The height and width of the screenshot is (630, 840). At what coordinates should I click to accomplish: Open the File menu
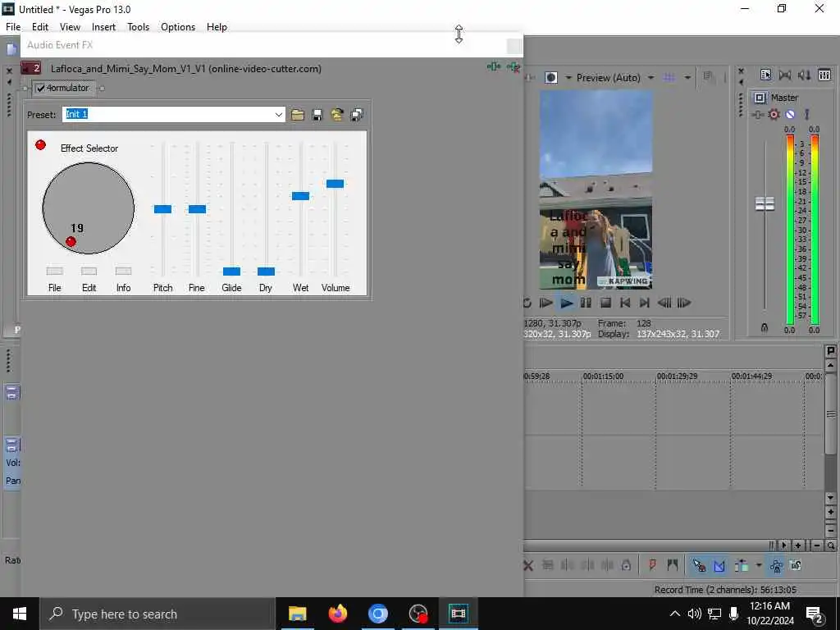point(13,27)
